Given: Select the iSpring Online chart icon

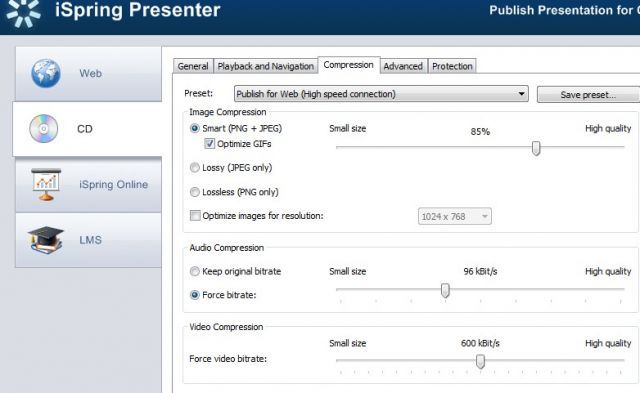Looking at the screenshot, I should 46,184.
